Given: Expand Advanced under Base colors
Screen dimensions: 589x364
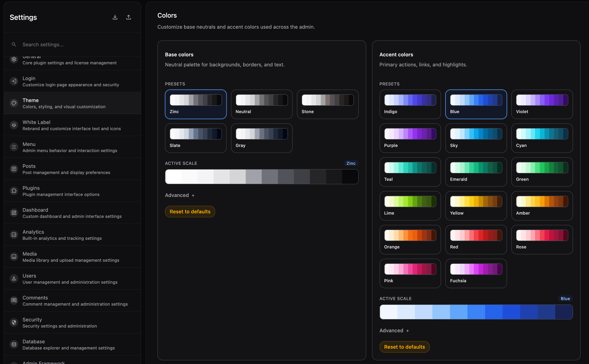Looking at the screenshot, I should click(180, 195).
